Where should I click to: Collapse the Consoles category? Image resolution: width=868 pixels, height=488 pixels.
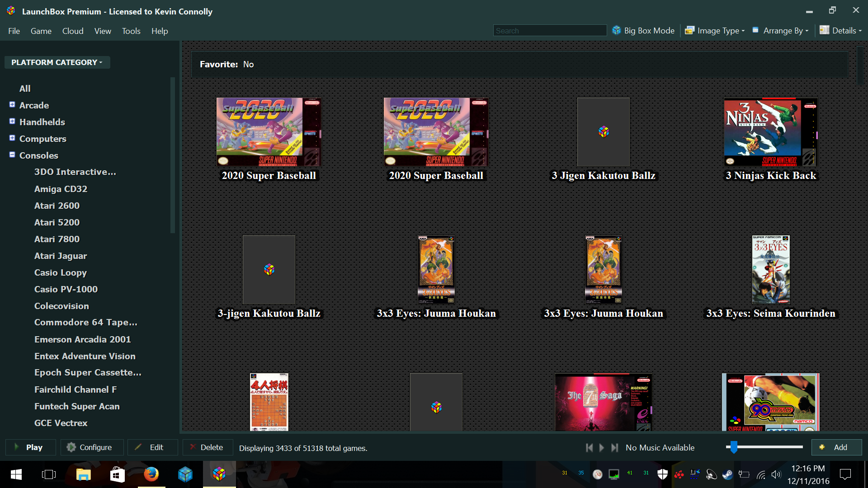(x=12, y=155)
